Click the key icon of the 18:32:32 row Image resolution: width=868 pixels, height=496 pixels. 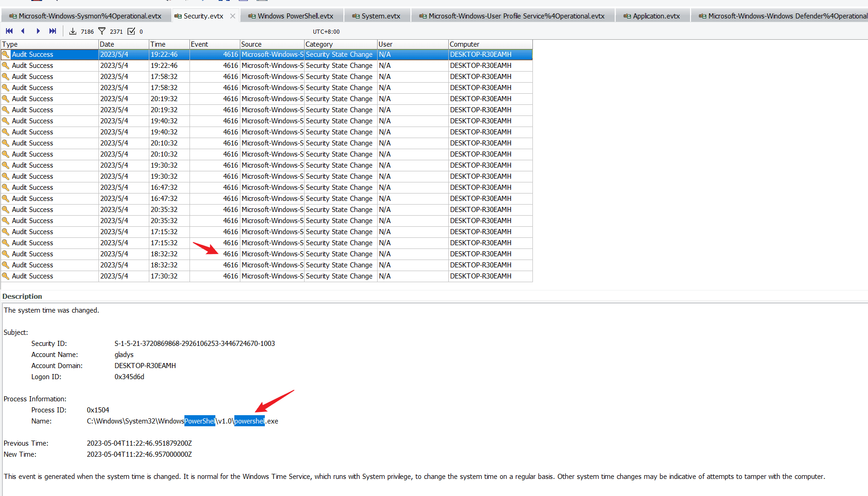(x=6, y=254)
